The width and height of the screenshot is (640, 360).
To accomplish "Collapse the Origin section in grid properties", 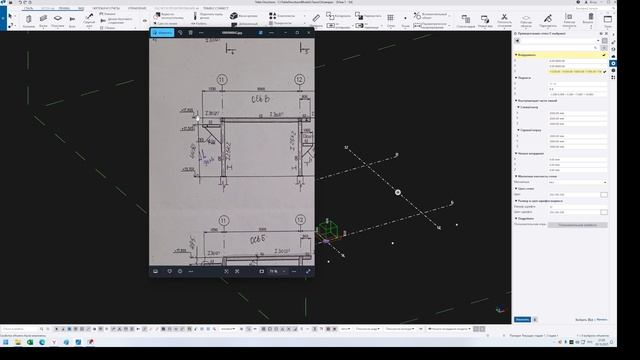I will pyautogui.click(x=516, y=153).
